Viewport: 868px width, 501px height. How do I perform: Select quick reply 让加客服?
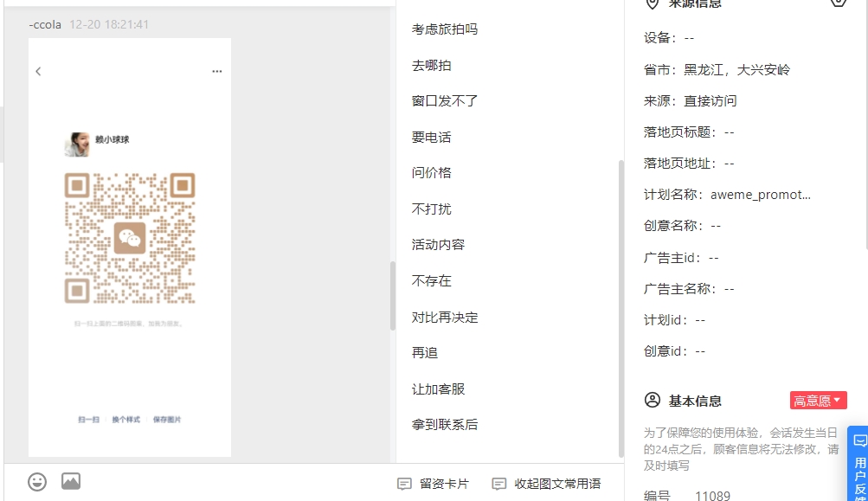(438, 389)
